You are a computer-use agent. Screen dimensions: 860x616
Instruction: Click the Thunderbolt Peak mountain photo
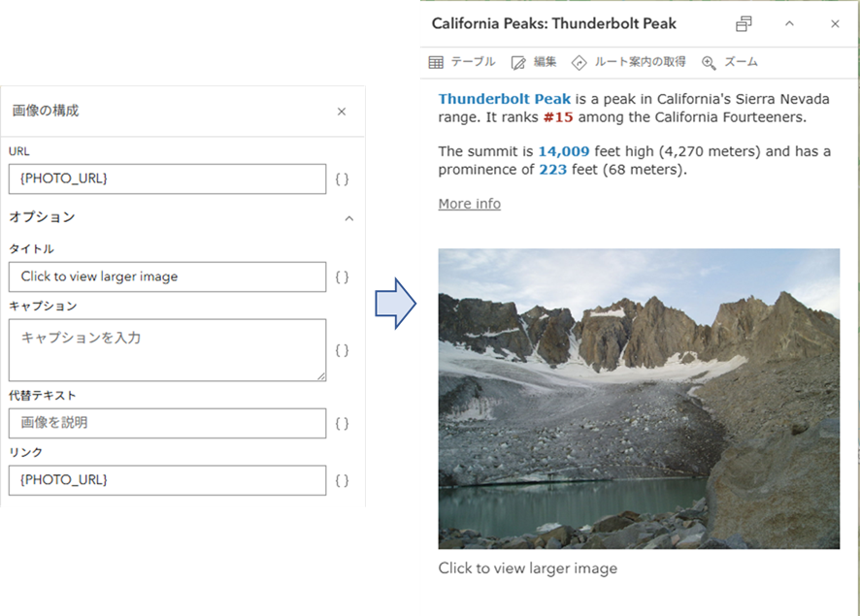click(639, 399)
